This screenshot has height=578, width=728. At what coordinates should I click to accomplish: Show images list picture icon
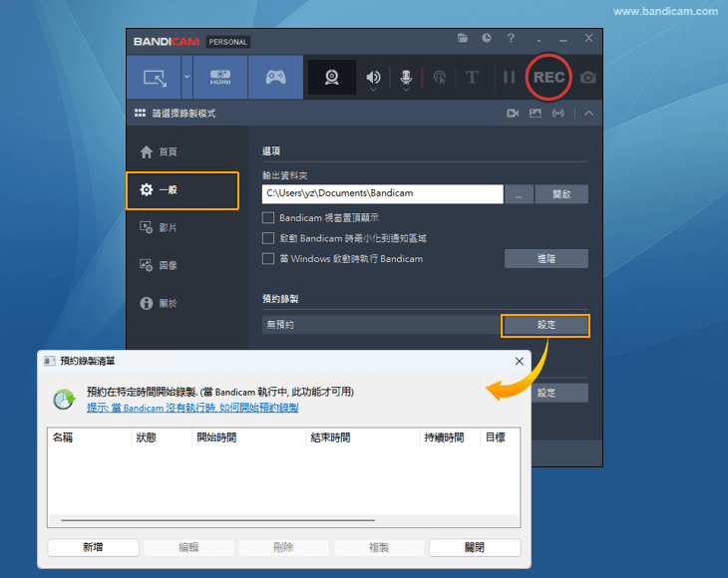click(536, 114)
